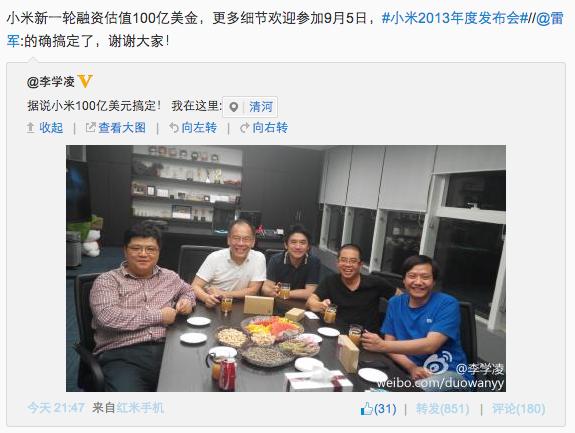Click the 查看大图 external-link icon

click(x=90, y=128)
